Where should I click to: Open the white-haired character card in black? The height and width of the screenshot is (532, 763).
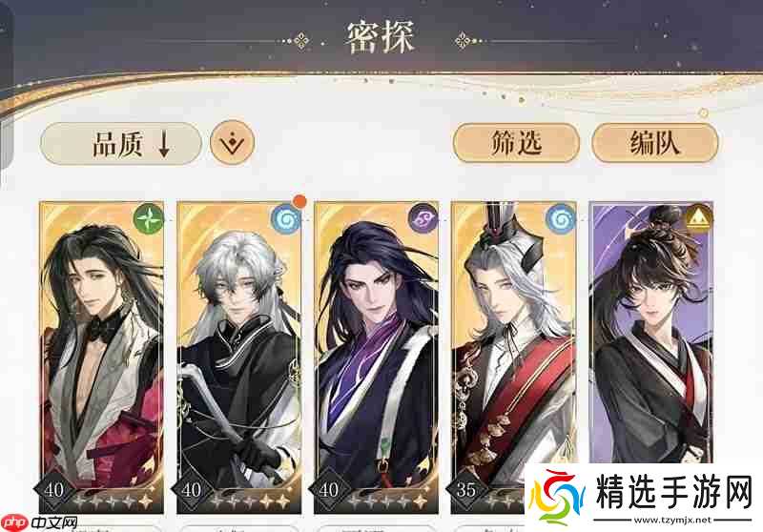[x=239, y=358]
